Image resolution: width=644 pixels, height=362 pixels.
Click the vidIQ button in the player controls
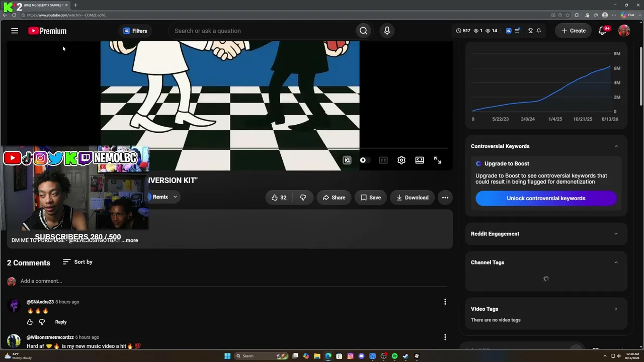347,160
